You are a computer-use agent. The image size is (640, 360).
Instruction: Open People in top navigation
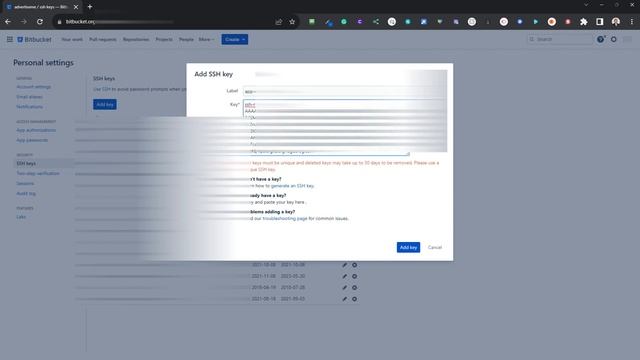tap(186, 40)
